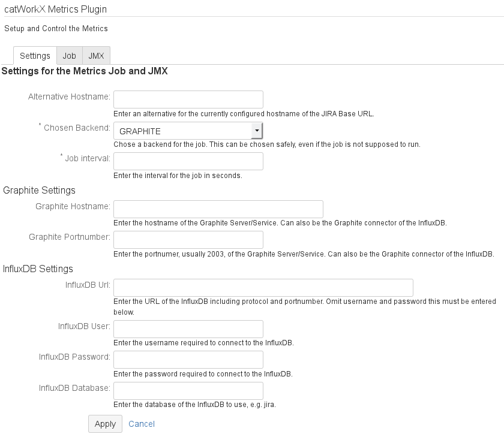Screen dimensions: 504x440
Task: Click the Graphite Hostname input field
Action: pos(218,209)
